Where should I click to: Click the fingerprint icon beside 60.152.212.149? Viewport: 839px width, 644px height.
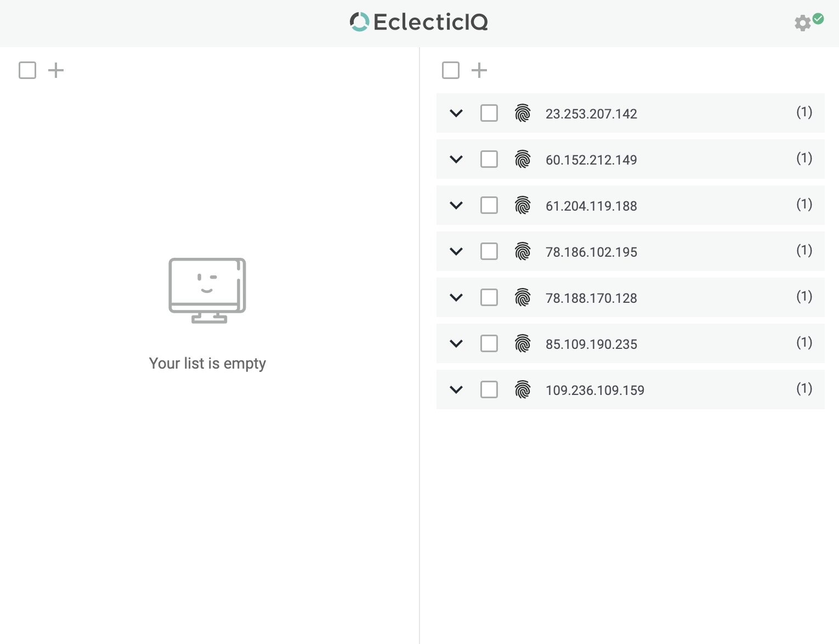click(x=523, y=159)
